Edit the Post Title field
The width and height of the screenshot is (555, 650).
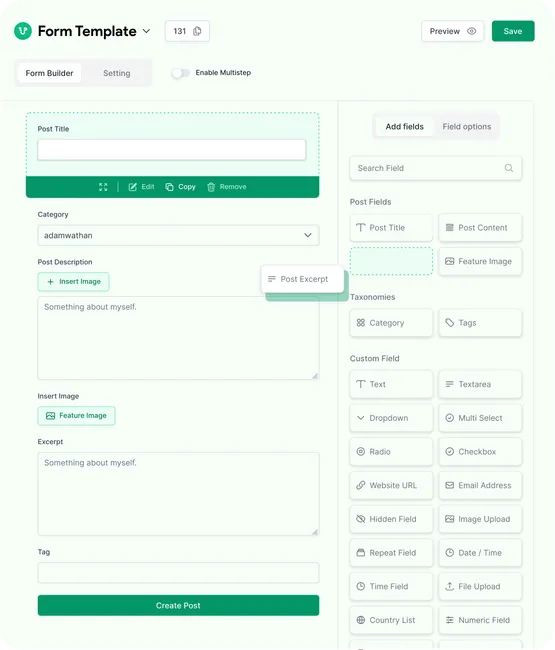tap(141, 187)
